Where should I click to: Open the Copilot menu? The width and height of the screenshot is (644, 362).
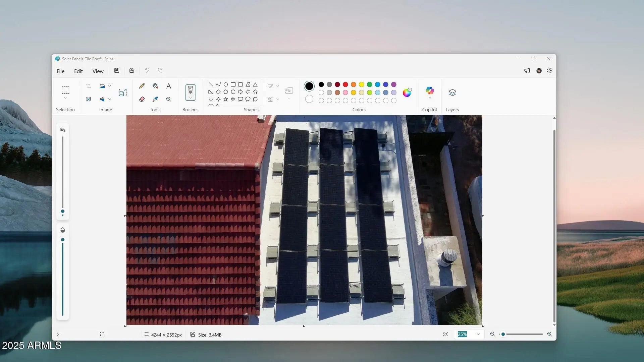[430, 92]
